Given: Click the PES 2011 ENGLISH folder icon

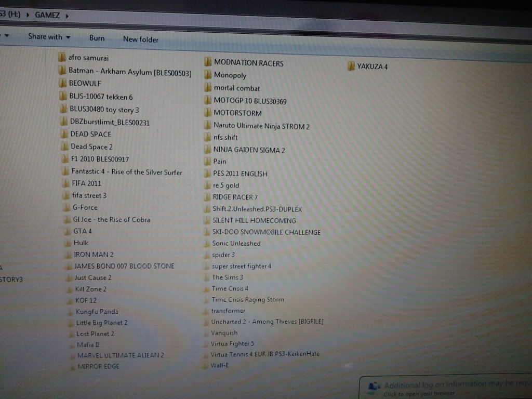Looking at the screenshot, I should click(207, 174).
